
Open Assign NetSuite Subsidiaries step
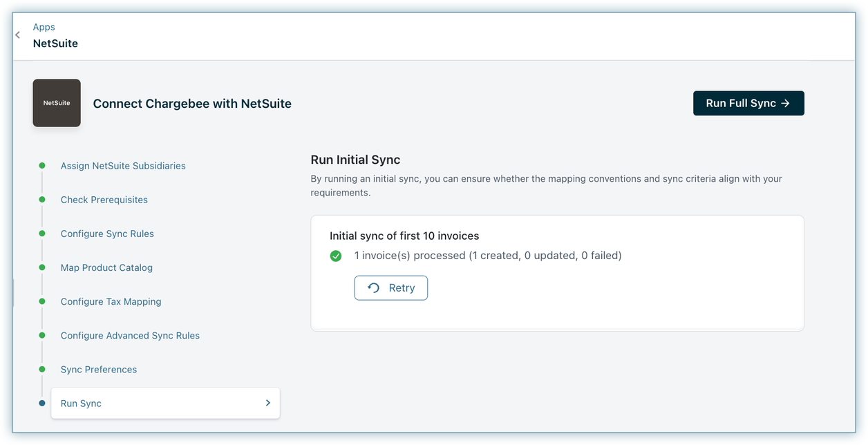(x=123, y=166)
